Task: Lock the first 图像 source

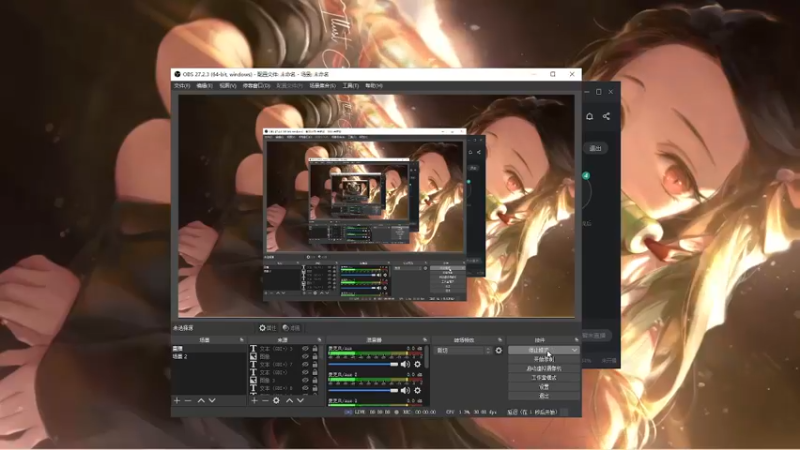Action: coord(315,357)
